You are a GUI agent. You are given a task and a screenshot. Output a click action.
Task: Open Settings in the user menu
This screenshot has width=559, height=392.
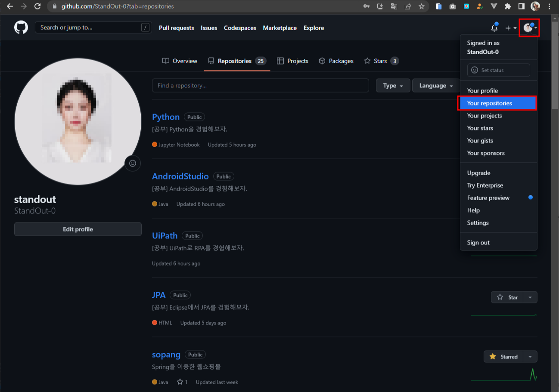[499, 223]
